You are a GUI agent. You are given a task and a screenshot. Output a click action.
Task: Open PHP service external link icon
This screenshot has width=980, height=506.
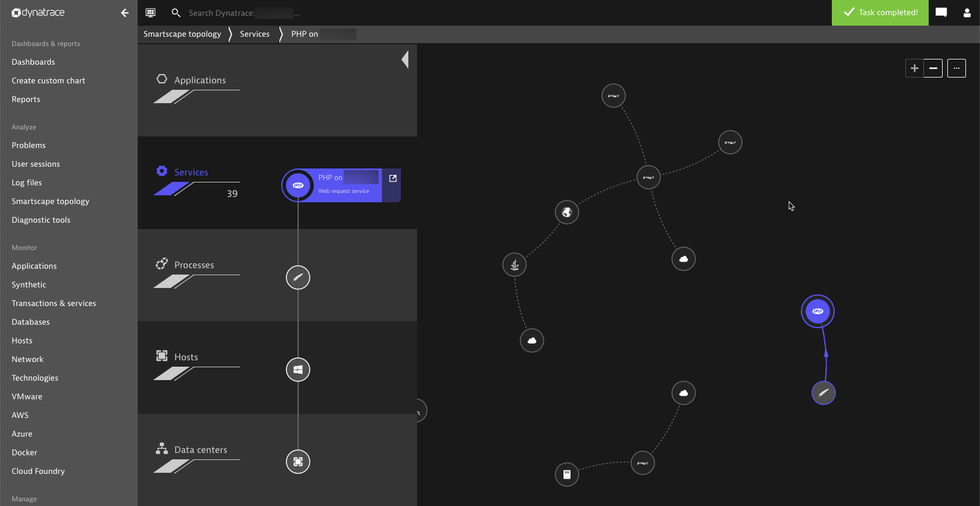[x=393, y=178]
